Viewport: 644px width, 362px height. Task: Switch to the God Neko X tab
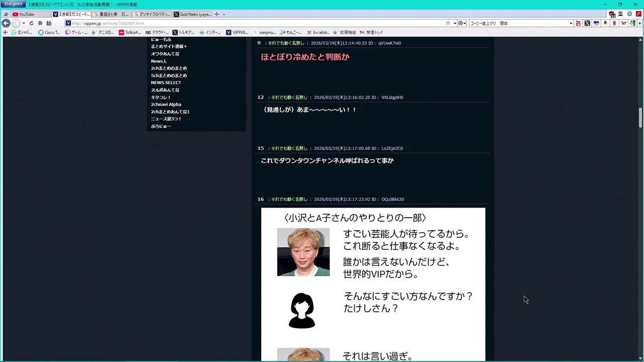(x=192, y=14)
